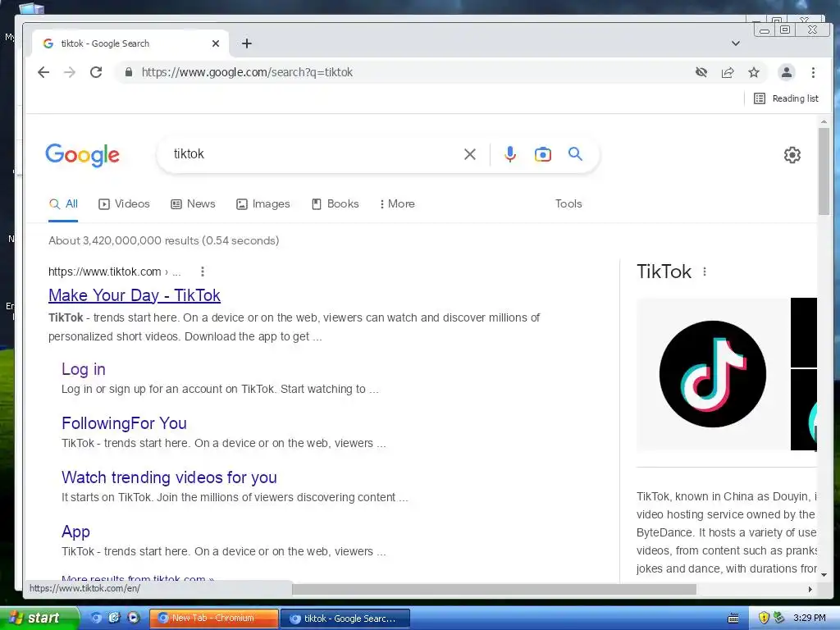Open Google quick settings gear
The width and height of the screenshot is (840, 630).
792,155
